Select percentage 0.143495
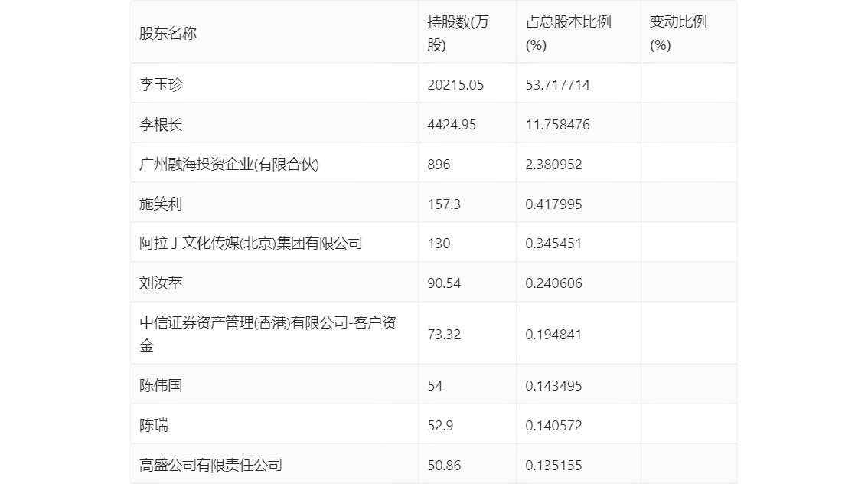 [x=553, y=385]
